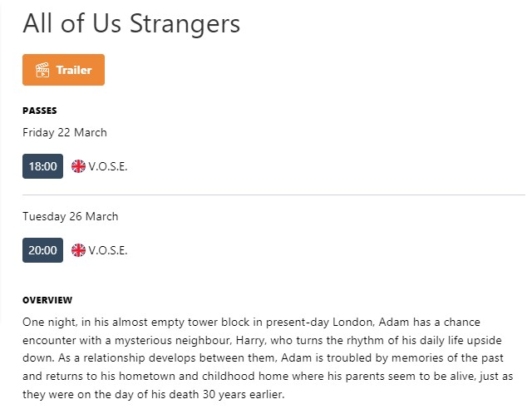This screenshot has width=532, height=409.
Task: Click V.O.S.E. label for Tuesday screening
Action: (108, 250)
